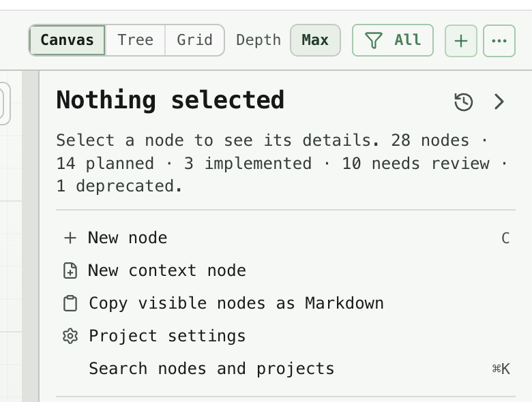Click the plus add button in toolbar
Screen dimensions: 532x402
click(461, 41)
